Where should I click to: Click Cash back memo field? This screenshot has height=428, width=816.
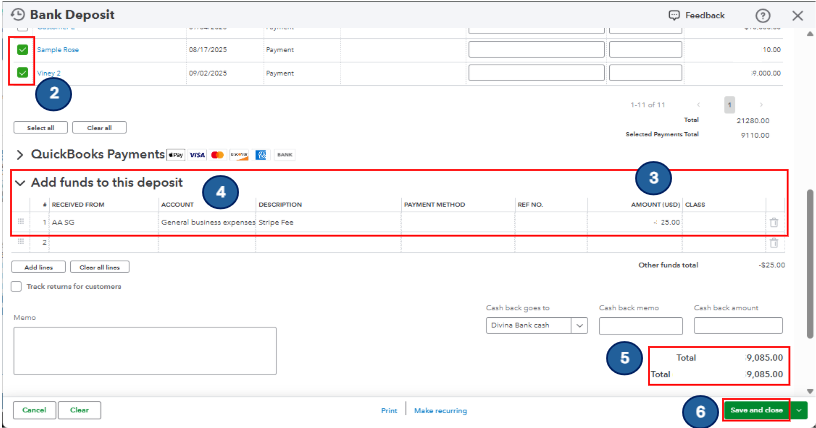tap(641, 325)
